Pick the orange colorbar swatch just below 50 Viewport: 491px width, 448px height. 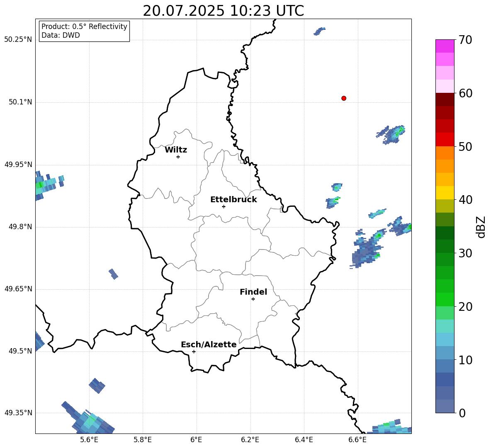(x=445, y=153)
